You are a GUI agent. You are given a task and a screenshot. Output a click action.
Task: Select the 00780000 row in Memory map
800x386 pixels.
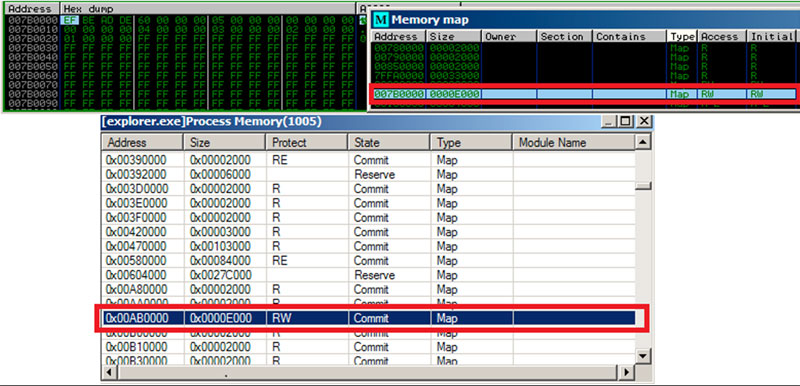(x=584, y=47)
